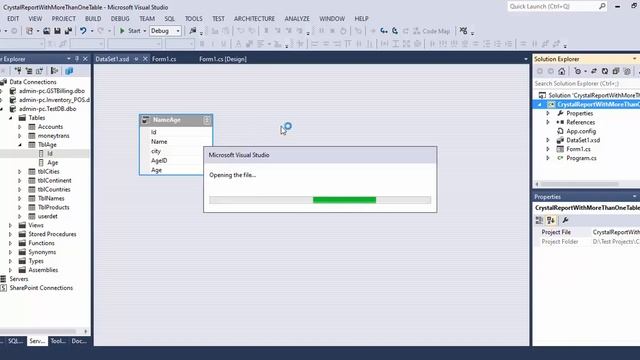640x360 pixels.
Task: Expand the Stored Procedures folder node
Action: (11, 234)
